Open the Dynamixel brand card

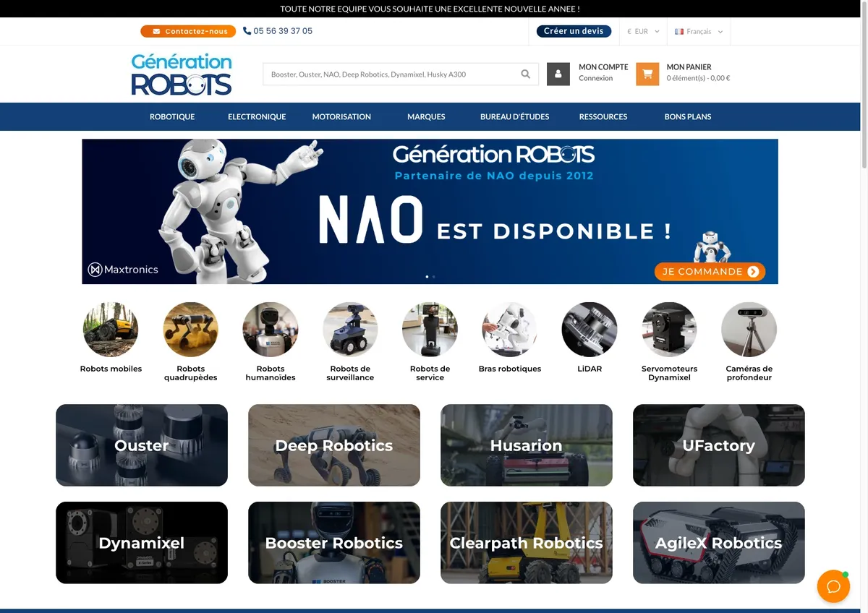pyautogui.click(x=142, y=543)
